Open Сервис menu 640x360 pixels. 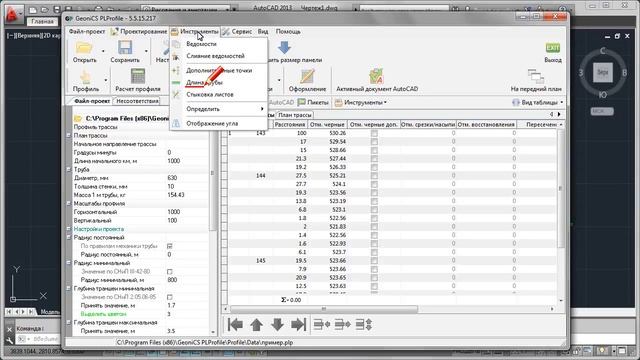(x=238, y=31)
